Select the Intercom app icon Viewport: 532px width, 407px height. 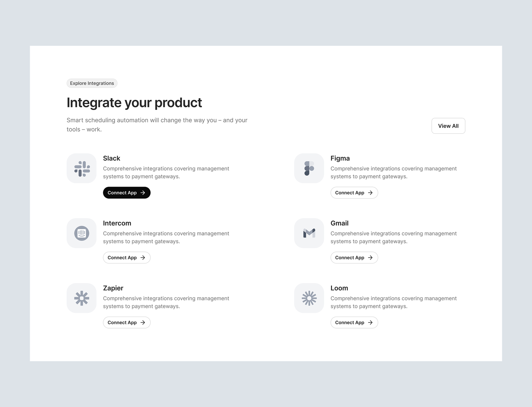point(82,233)
